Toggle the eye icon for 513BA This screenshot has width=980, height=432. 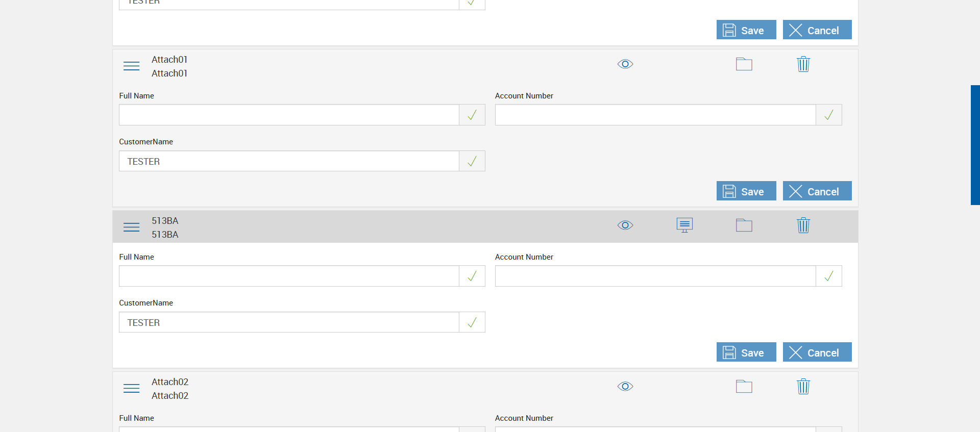pyautogui.click(x=625, y=225)
